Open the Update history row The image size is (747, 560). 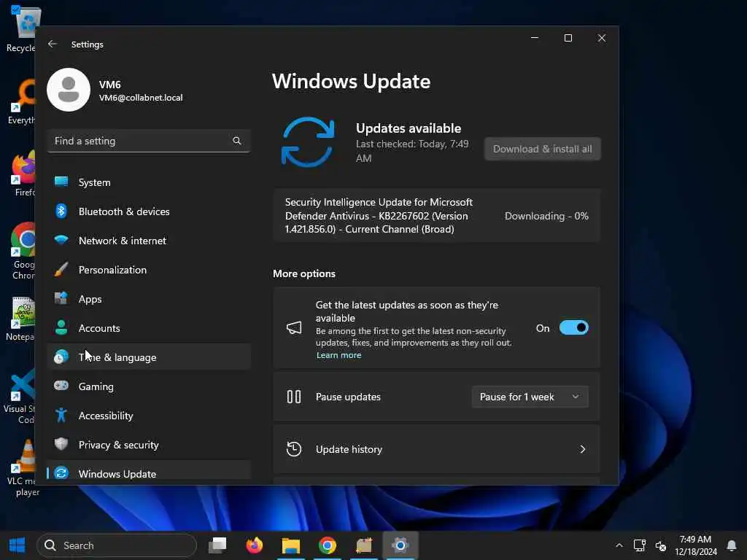click(x=436, y=449)
